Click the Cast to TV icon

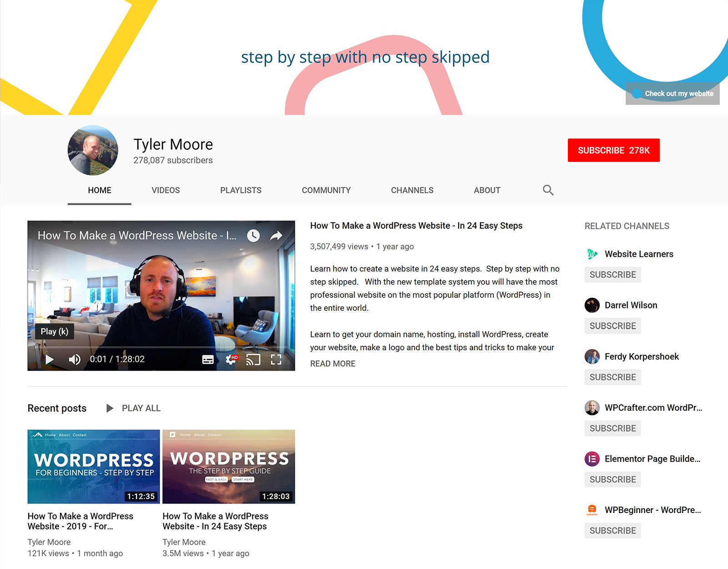click(253, 360)
